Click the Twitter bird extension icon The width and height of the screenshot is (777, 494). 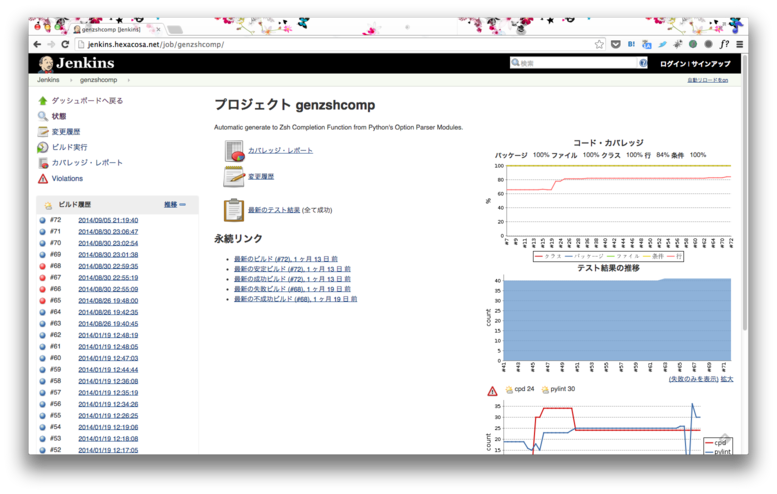click(x=662, y=45)
